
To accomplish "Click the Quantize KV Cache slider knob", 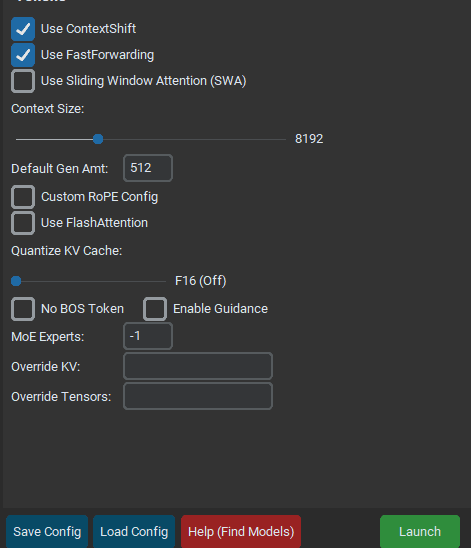I will click(16, 281).
